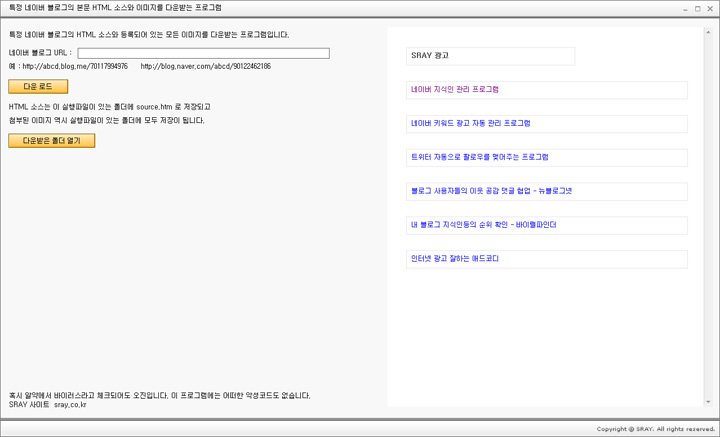Click the SRAY 광고 header box
The height and width of the screenshot is (437, 720).
(x=490, y=56)
